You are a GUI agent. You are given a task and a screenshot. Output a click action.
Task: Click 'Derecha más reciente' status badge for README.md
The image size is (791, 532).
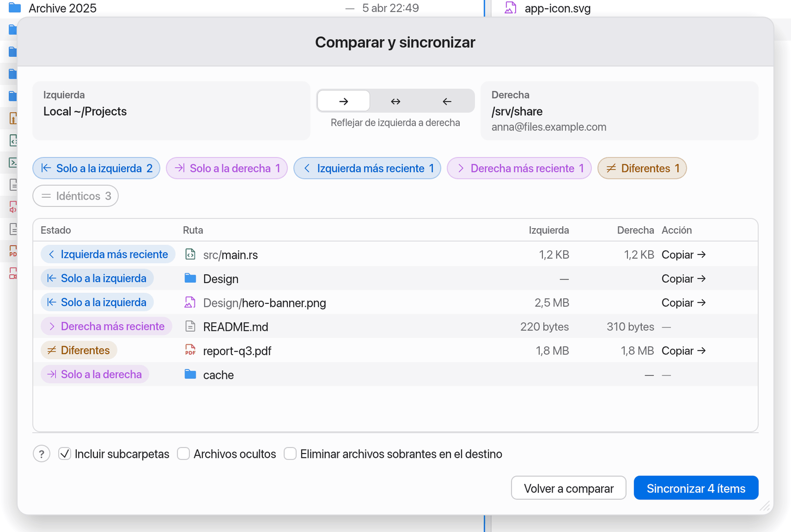coord(106,327)
